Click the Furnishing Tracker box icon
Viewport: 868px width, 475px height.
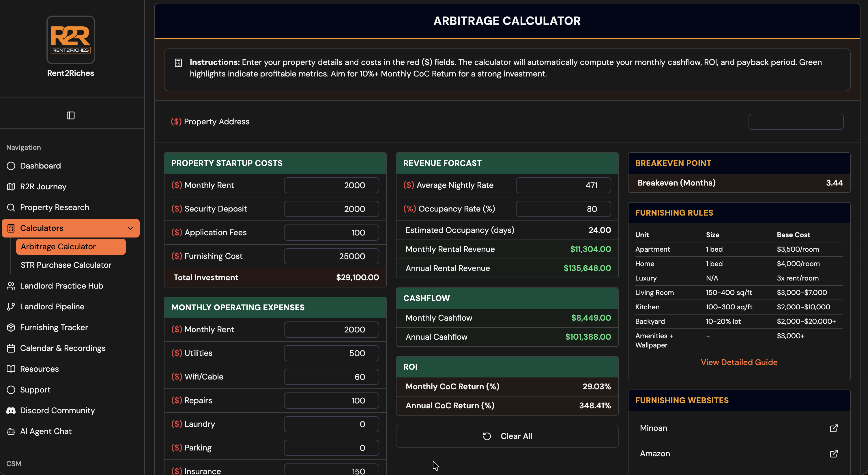click(x=11, y=328)
